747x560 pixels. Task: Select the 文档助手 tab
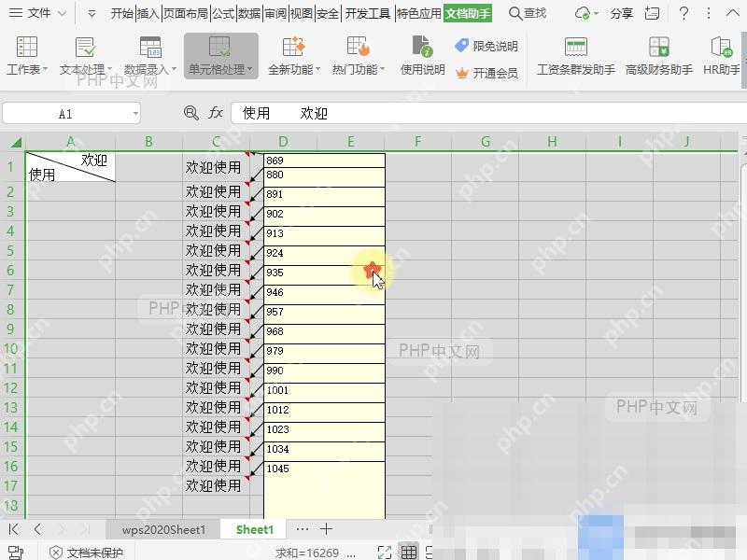(468, 13)
